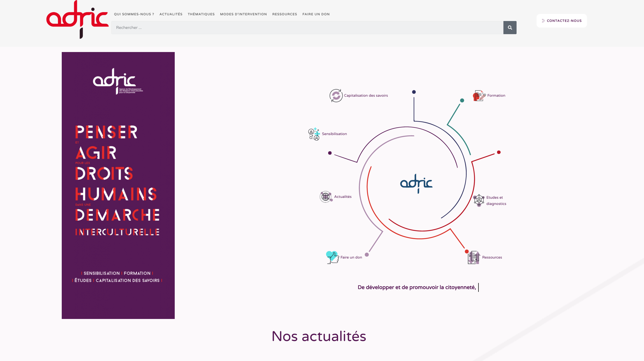
Task: Click the Ressources documents icon
Action: tap(473, 257)
